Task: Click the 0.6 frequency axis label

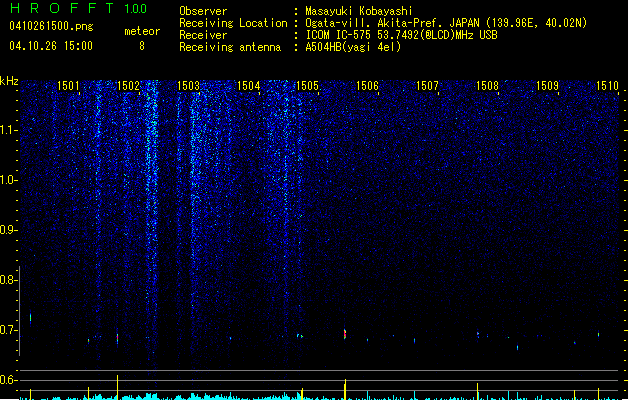Action: [8, 380]
